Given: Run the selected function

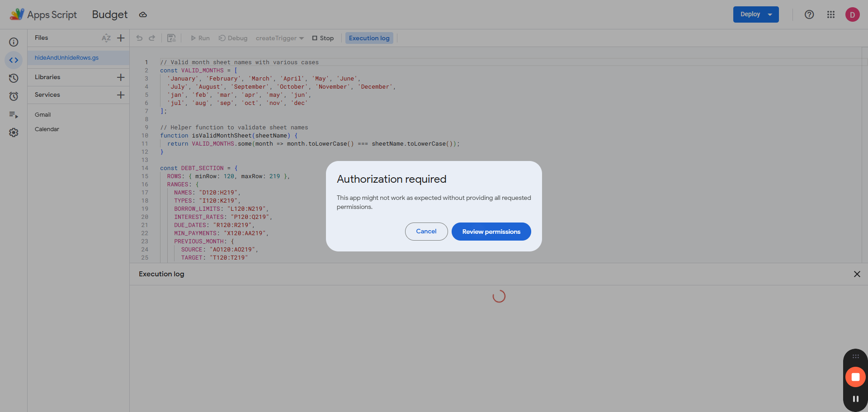Looking at the screenshot, I should [200, 38].
